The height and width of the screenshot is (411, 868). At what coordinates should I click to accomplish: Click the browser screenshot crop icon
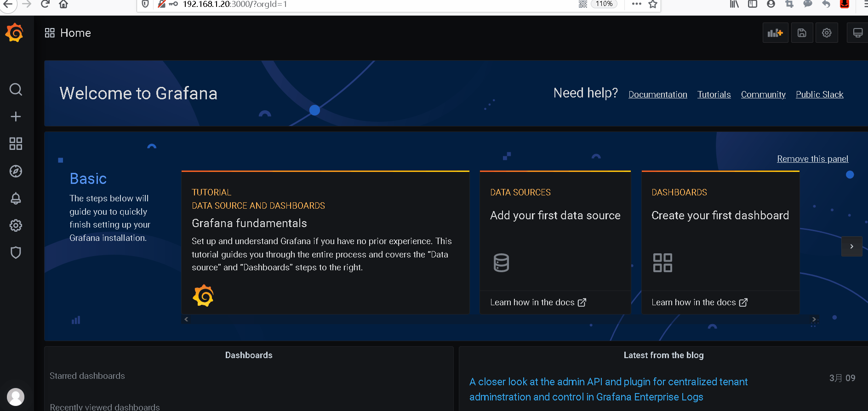pos(789,4)
